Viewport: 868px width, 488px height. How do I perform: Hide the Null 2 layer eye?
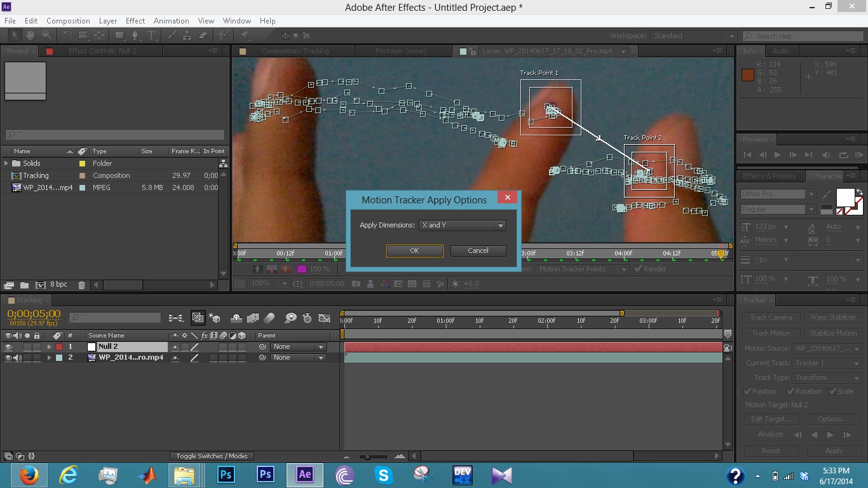(8, 347)
